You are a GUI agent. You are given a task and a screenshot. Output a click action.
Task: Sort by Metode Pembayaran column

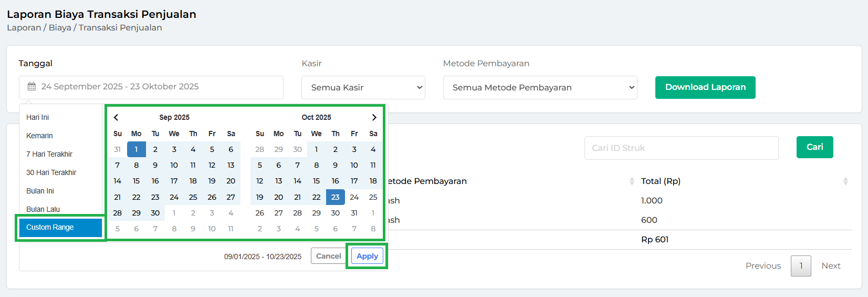(631, 181)
